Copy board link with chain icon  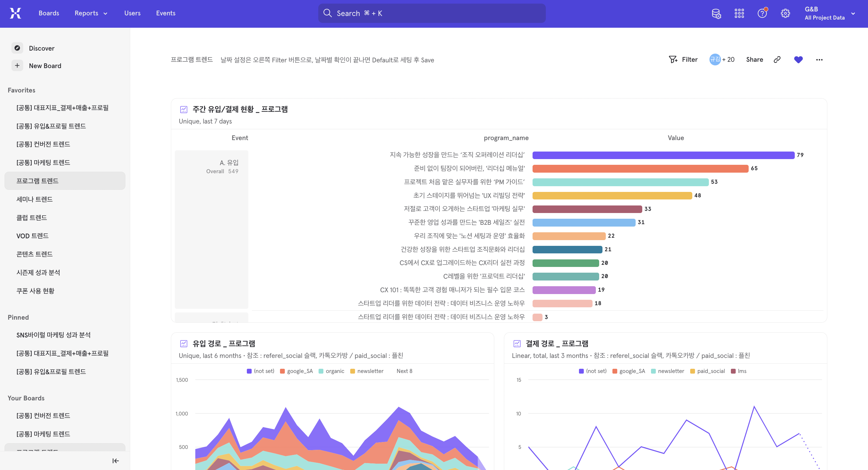point(777,60)
